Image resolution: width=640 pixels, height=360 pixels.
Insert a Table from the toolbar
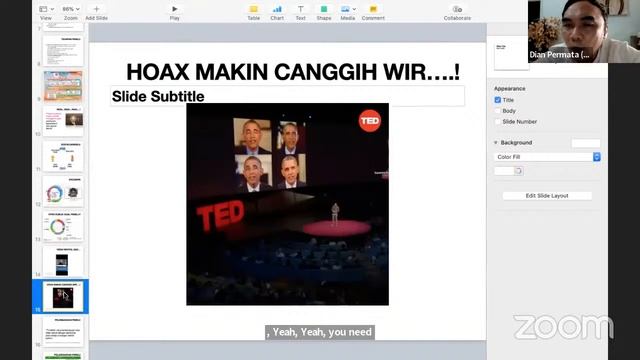click(253, 12)
